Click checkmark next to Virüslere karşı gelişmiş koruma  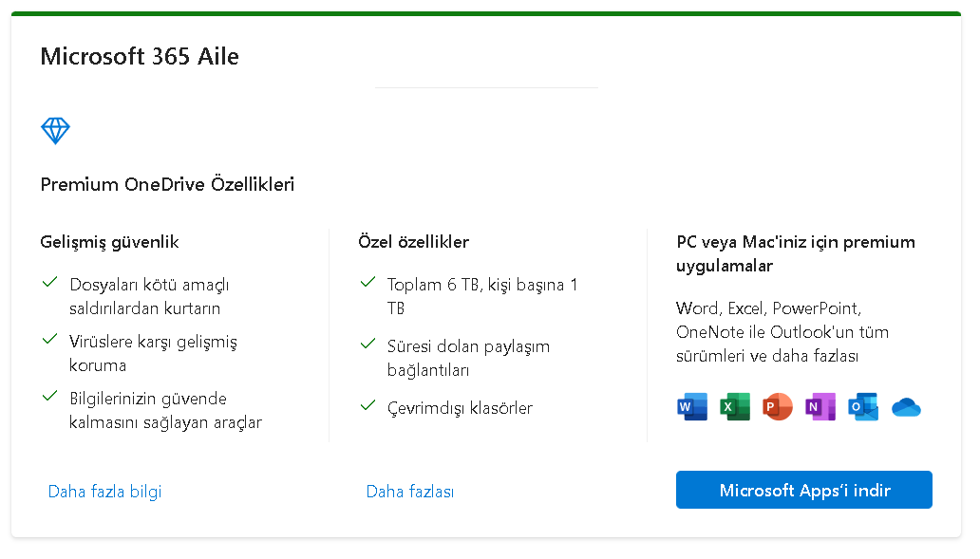click(x=50, y=339)
